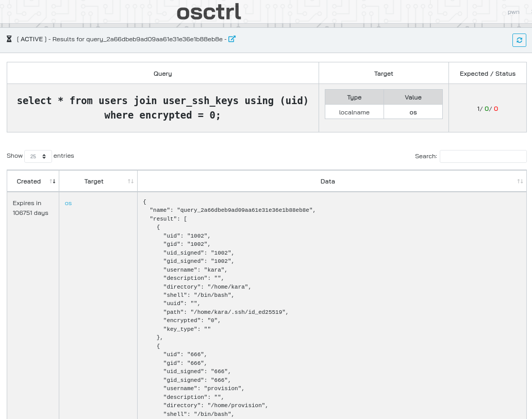The height and width of the screenshot is (419, 532).
Task: Sort by Data column arrows
Action: [x=520, y=181]
